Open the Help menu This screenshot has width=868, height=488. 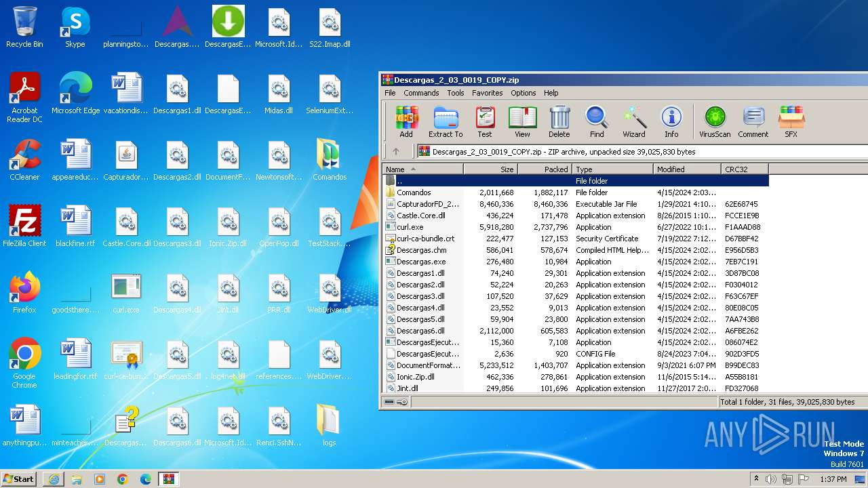pos(551,93)
